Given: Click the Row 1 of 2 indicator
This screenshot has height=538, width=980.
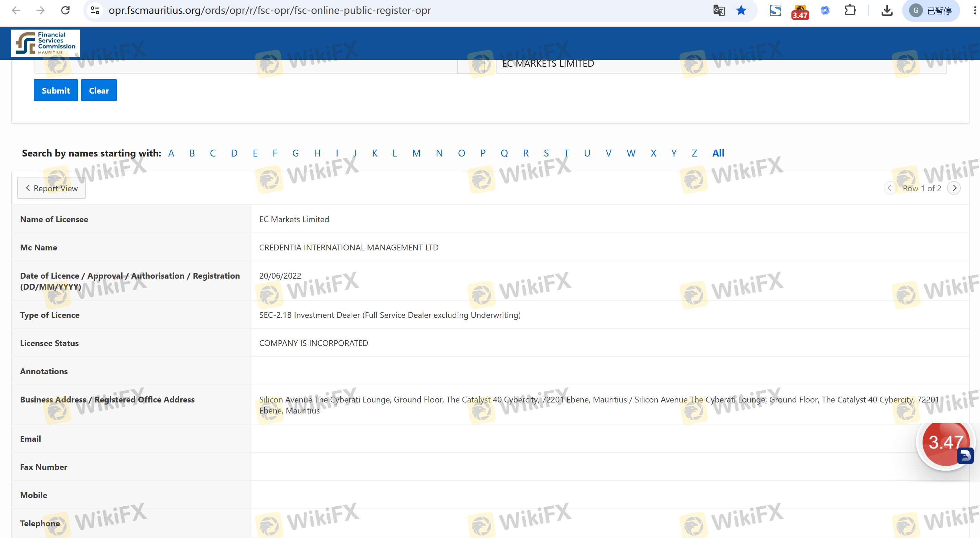Looking at the screenshot, I should click(x=922, y=188).
